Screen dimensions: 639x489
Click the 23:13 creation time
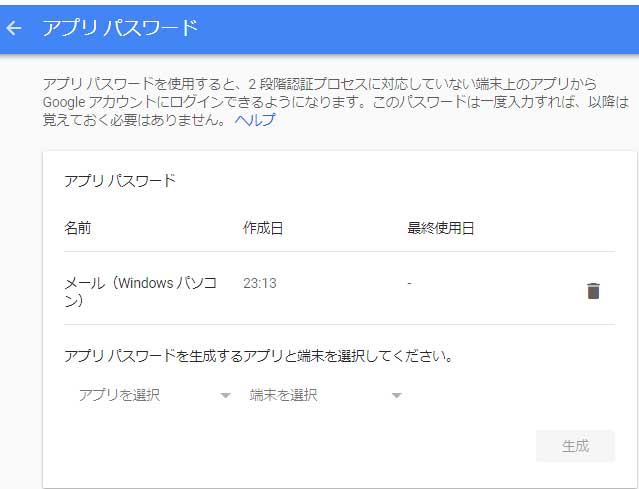click(259, 283)
